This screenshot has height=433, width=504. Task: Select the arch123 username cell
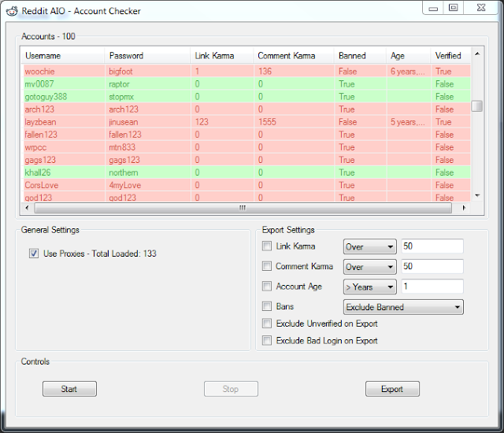[64, 109]
